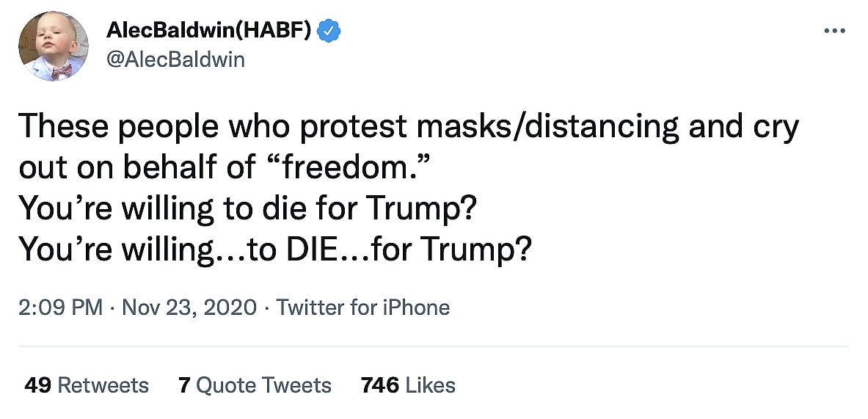View who Likes this tweet
This screenshot has width=868, height=419.
431,385
